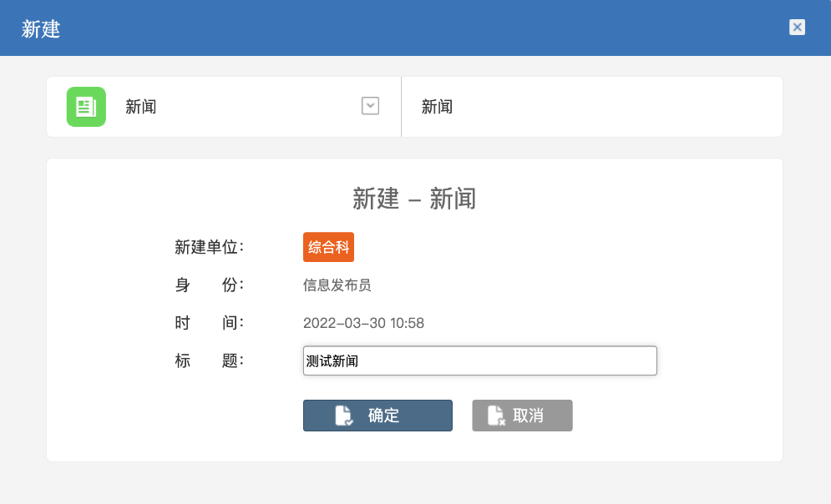Click the 标题 field label

point(209,360)
